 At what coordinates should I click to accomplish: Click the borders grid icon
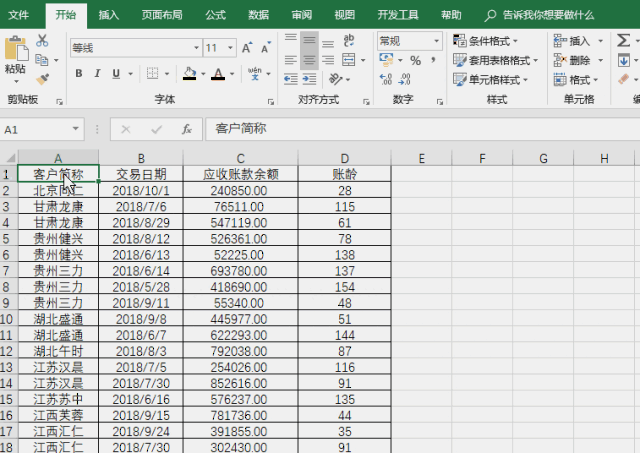152,73
